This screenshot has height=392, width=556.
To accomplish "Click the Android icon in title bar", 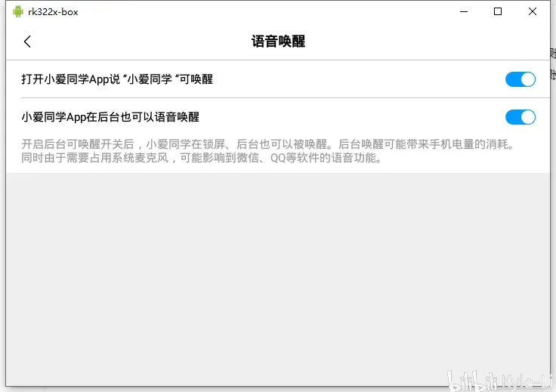I will pos(17,11).
